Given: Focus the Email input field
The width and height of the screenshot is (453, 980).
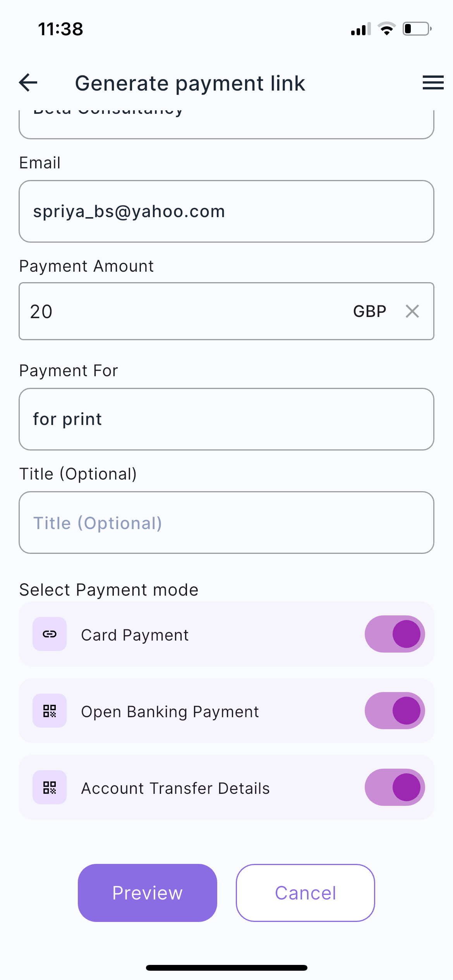Looking at the screenshot, I should 226,211.
